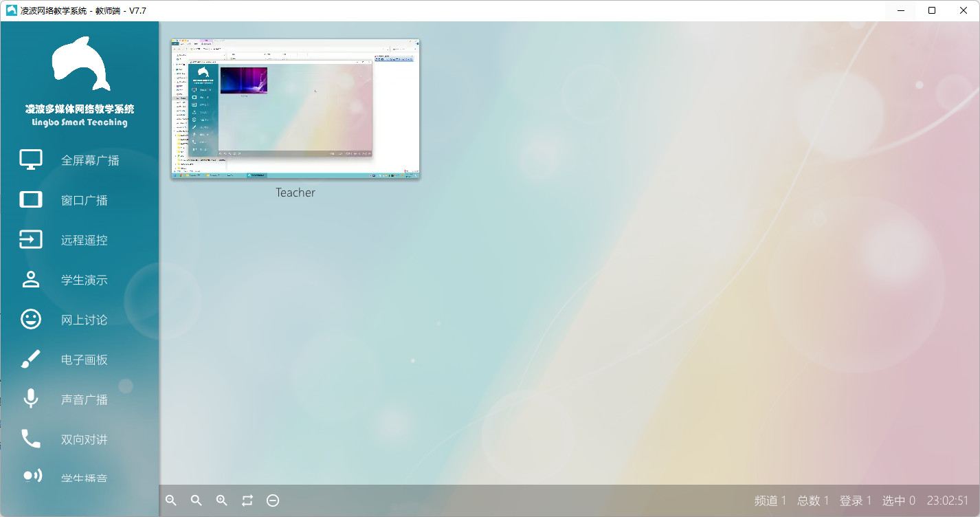
Task: Zoom out thumbnails with the minus magnifier
Action: click(x=171, y=500)
